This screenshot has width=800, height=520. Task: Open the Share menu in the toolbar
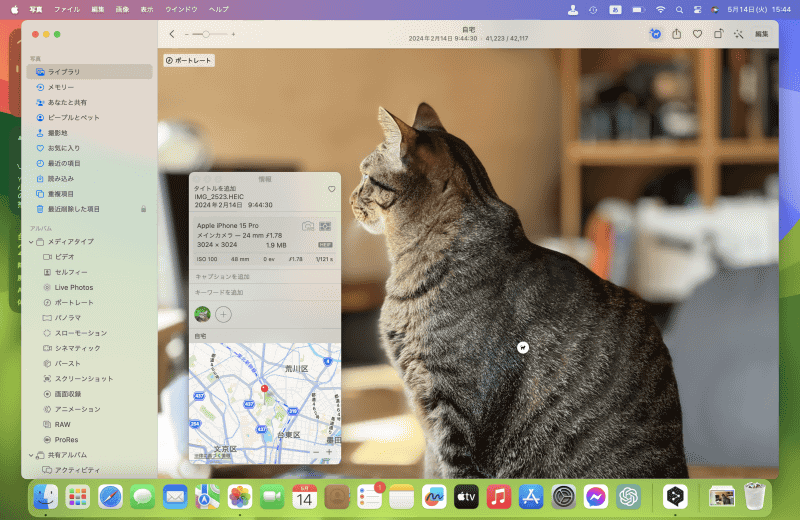pyautogui.click(x=677, y=34)
